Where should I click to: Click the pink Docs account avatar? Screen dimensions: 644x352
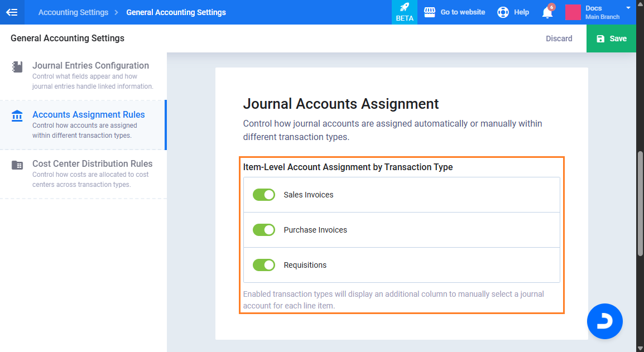[573, 12]
